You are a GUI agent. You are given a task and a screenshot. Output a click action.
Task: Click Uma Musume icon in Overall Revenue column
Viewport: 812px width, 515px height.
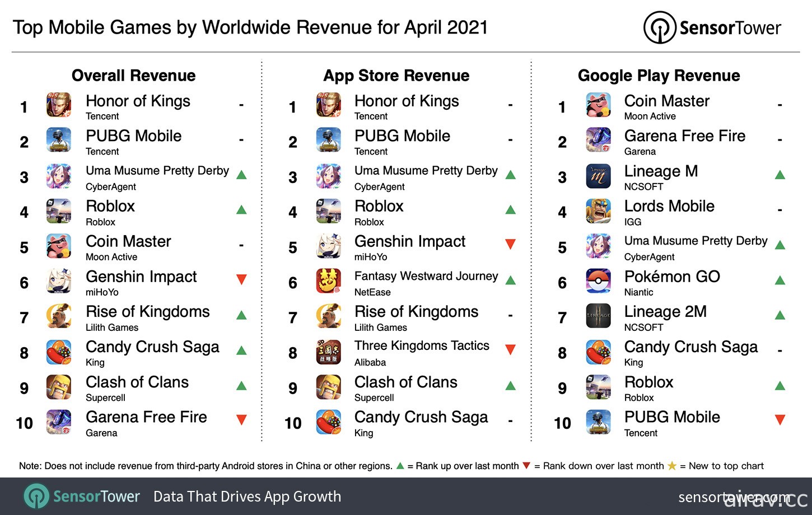click(59, 176)
